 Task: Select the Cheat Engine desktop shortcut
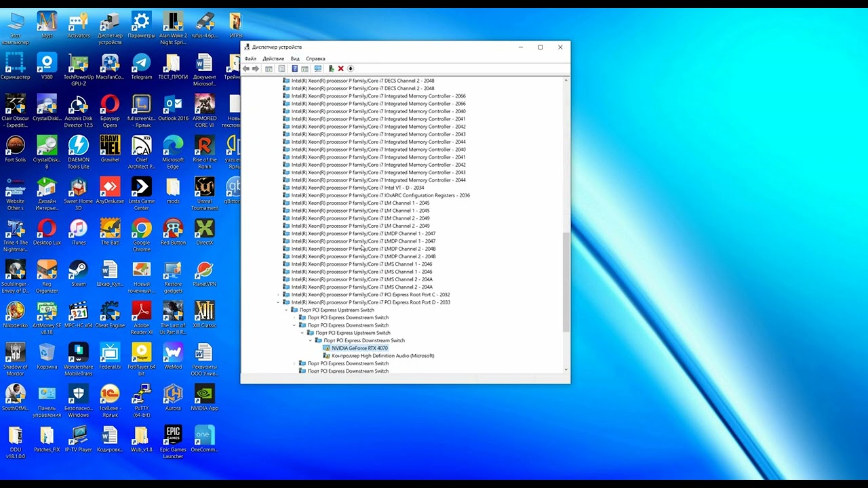click(x=110, y=314)
